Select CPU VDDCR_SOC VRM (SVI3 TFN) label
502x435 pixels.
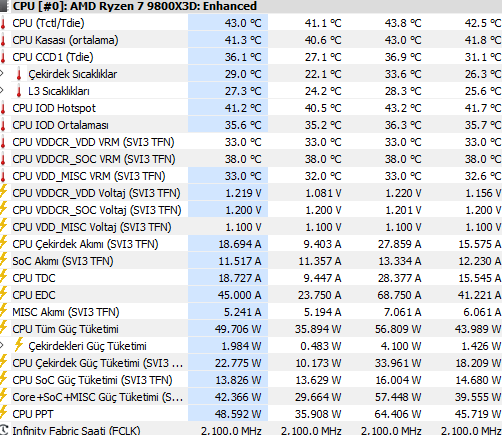pos(94,159)
